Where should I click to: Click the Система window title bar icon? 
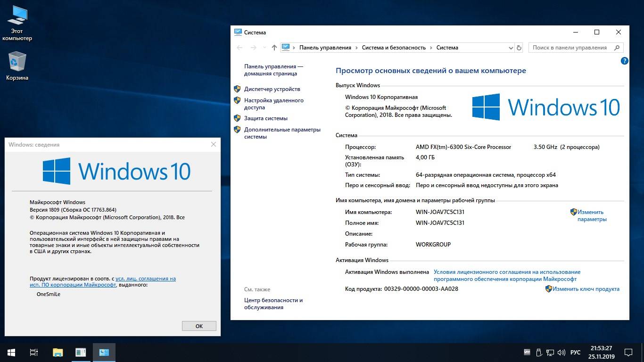click(238, 32)
